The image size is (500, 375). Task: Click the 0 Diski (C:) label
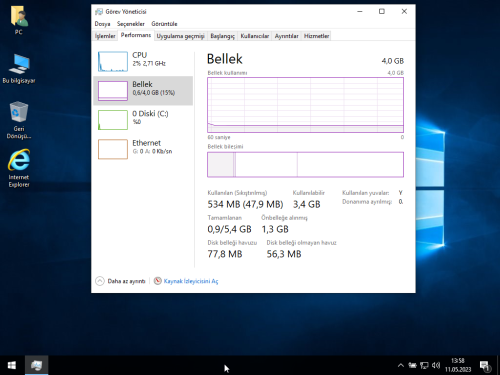pyautogui.click(x=150, y=114)
